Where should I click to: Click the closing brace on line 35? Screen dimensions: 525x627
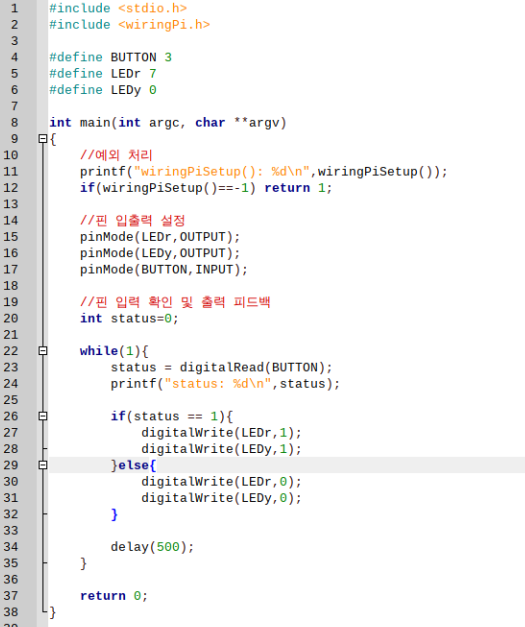84,563
